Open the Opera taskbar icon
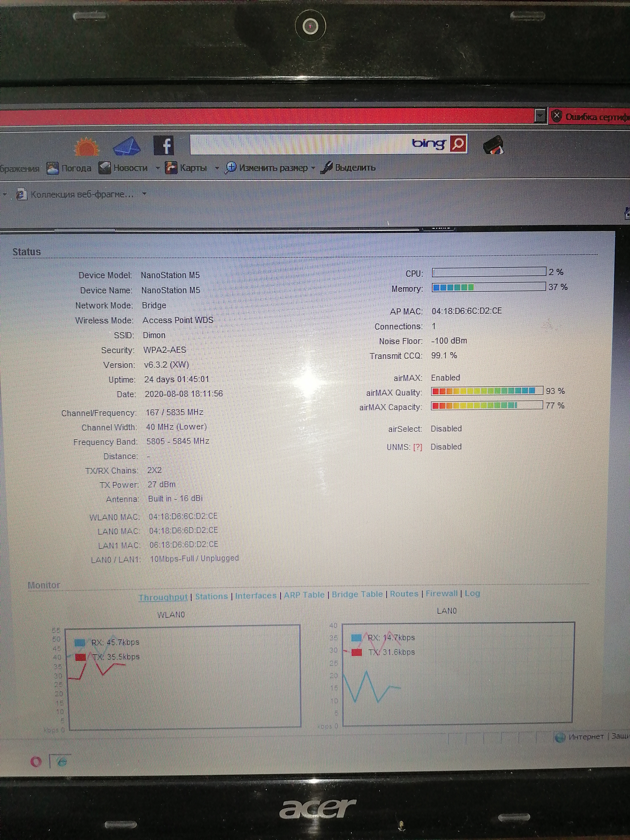The height and width of the screenshot is (840, 630). (x=36, y=762)
